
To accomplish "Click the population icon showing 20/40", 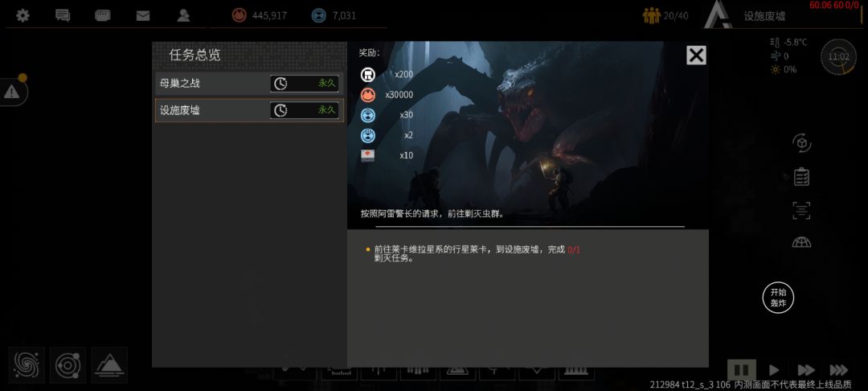I will [x=652, y=15].
